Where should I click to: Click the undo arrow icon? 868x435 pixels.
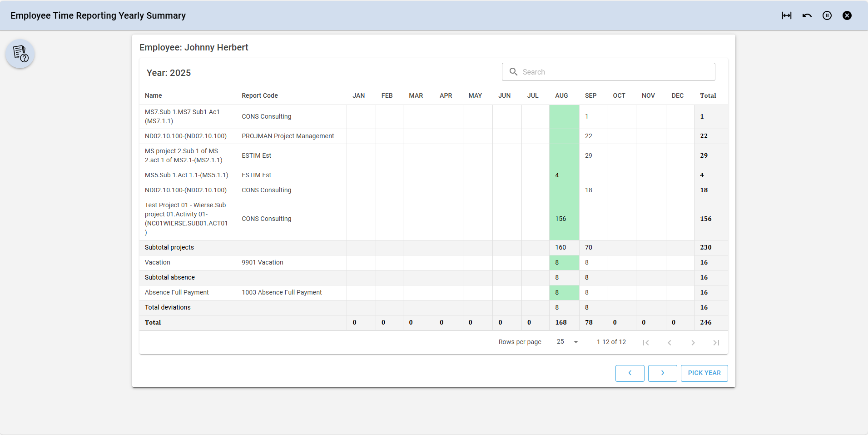[x=807, y=15]
